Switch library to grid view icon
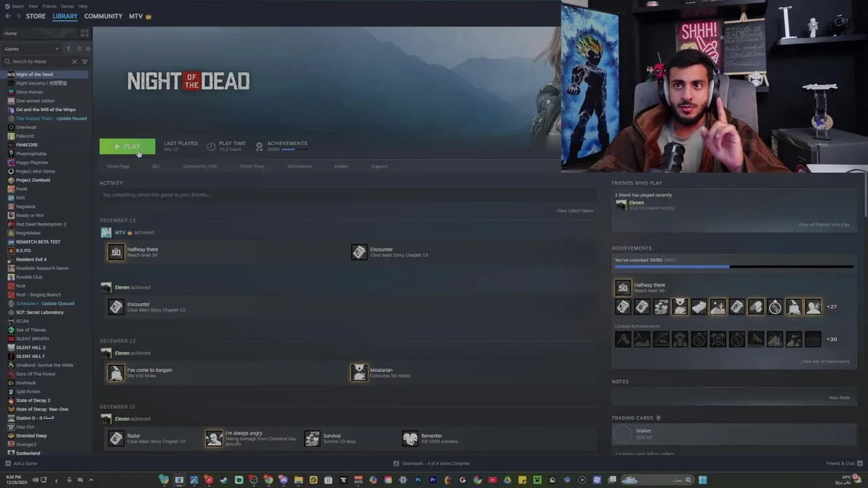The width and height of the screenshot is (868, 488). (85, 33)
